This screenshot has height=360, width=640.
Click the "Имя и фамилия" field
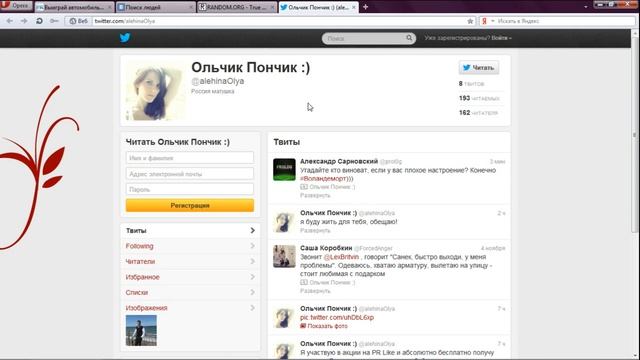pos(190,158)
